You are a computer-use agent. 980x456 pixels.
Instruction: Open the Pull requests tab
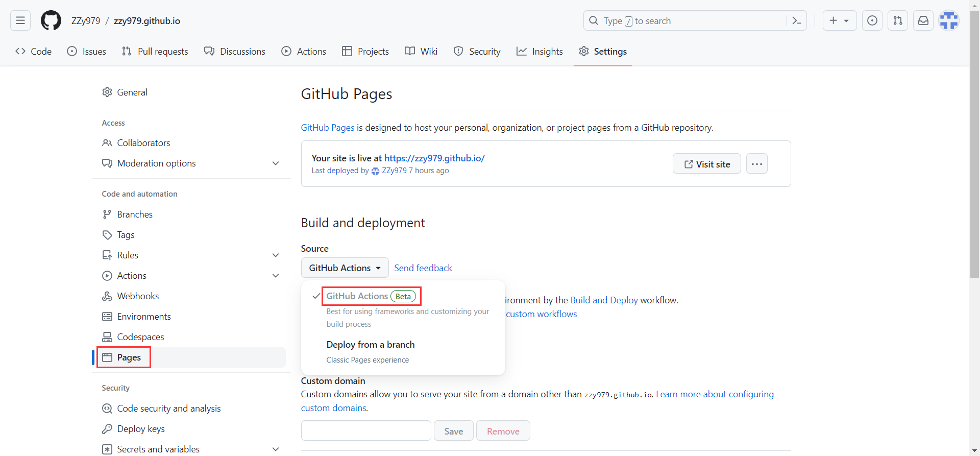tap(155, 51)
